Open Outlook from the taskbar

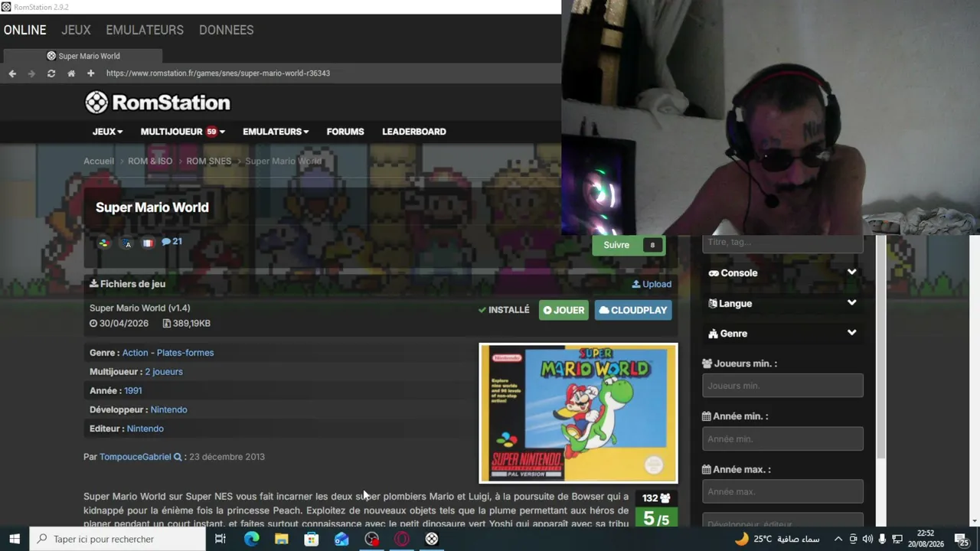[341, 539]
